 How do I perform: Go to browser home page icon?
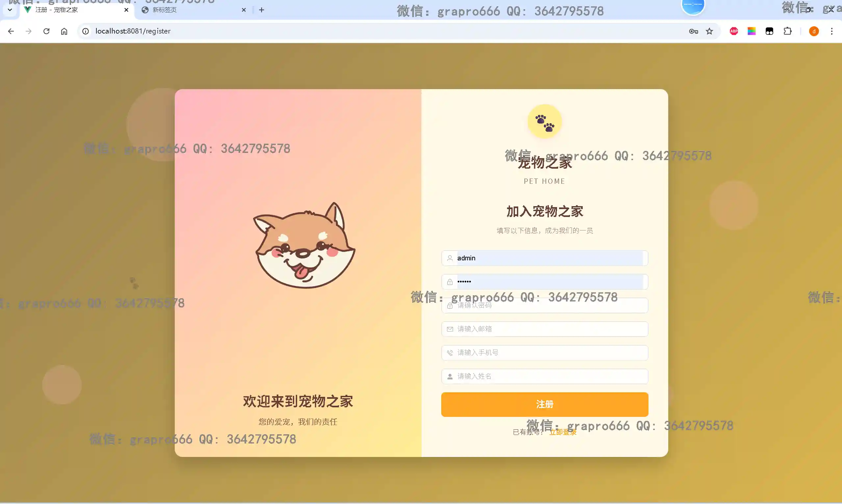(64, 31)
